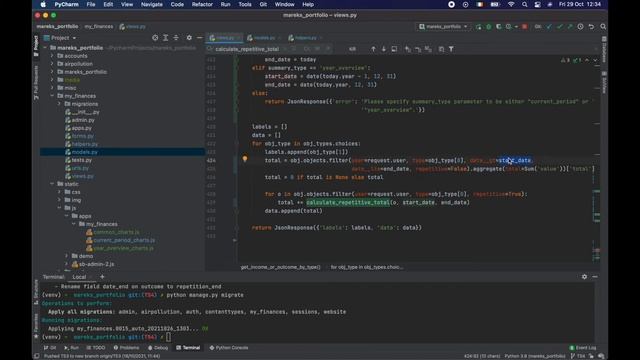Open the search filter funnel icon

click(x=451, y=49)
